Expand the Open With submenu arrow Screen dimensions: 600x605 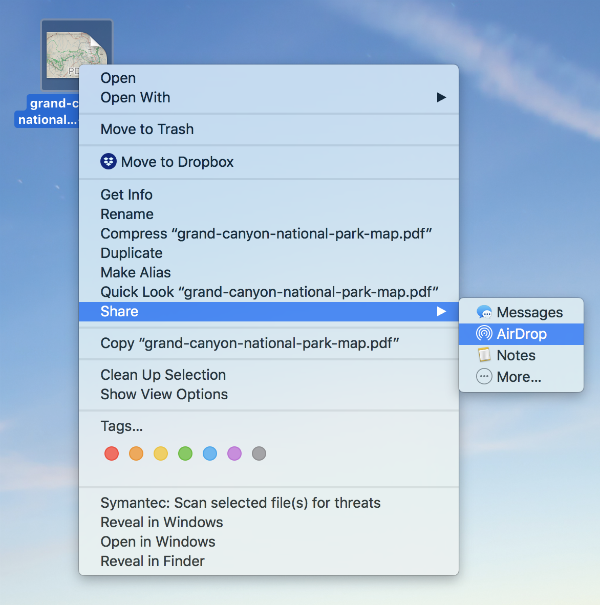coord(441,98)
